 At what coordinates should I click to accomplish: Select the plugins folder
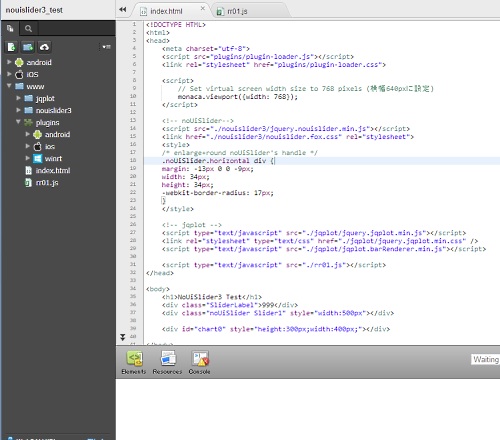[47, 123]
